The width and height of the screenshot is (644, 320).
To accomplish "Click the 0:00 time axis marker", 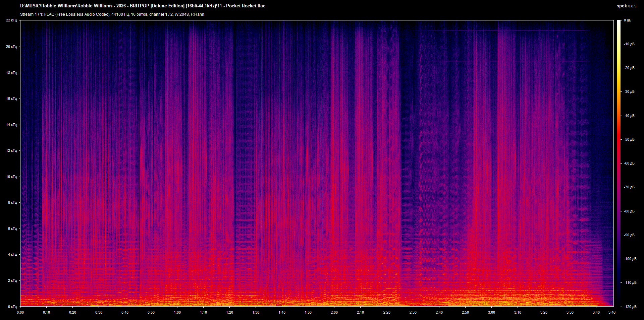I will point(20,312).
